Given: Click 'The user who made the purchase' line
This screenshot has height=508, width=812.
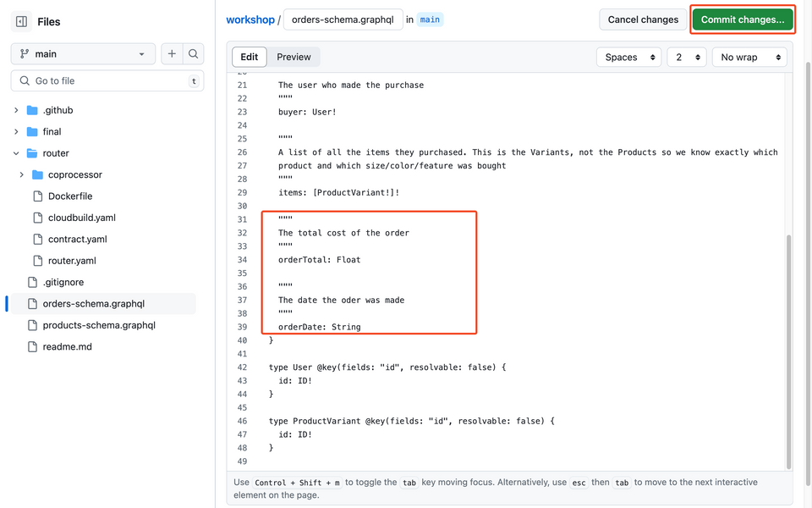Looking at the screenshot, I should [350, 85].
